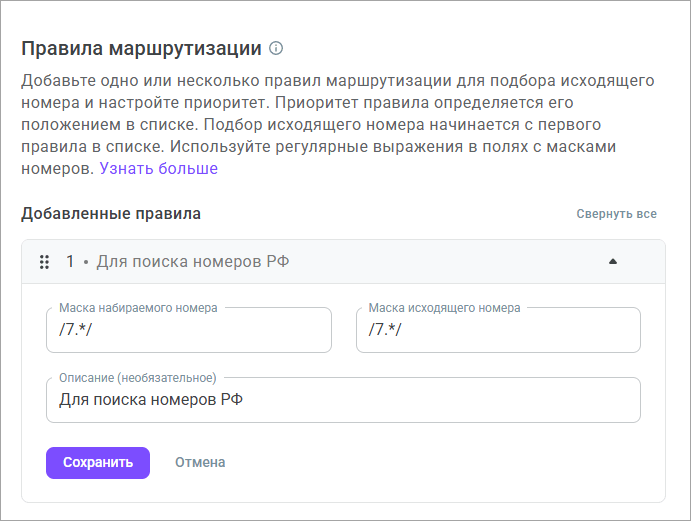This screenshot has width=691, height=521.
Task: Collapse rule 1 with the arrow icon
Action: click(613, 262)
